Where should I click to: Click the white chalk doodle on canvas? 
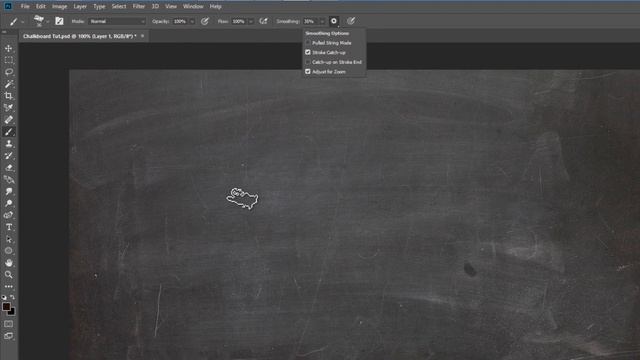[242, 198]
